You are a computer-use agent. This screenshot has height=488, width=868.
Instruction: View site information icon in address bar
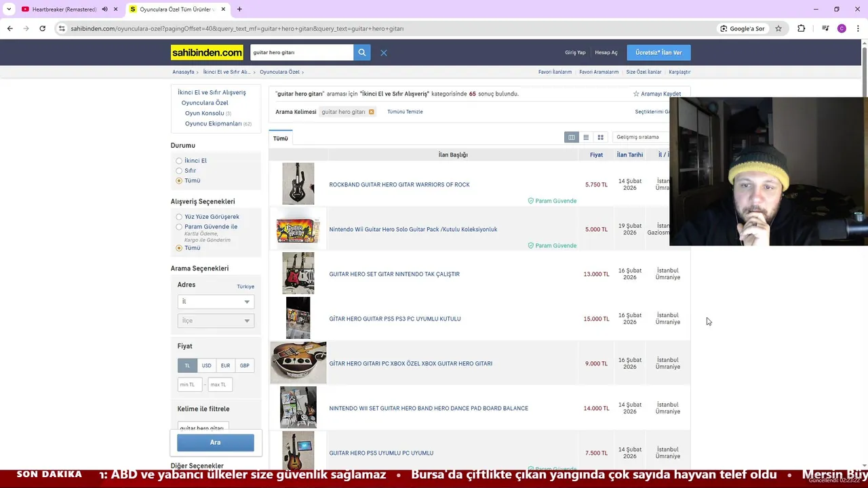point(62,28)
